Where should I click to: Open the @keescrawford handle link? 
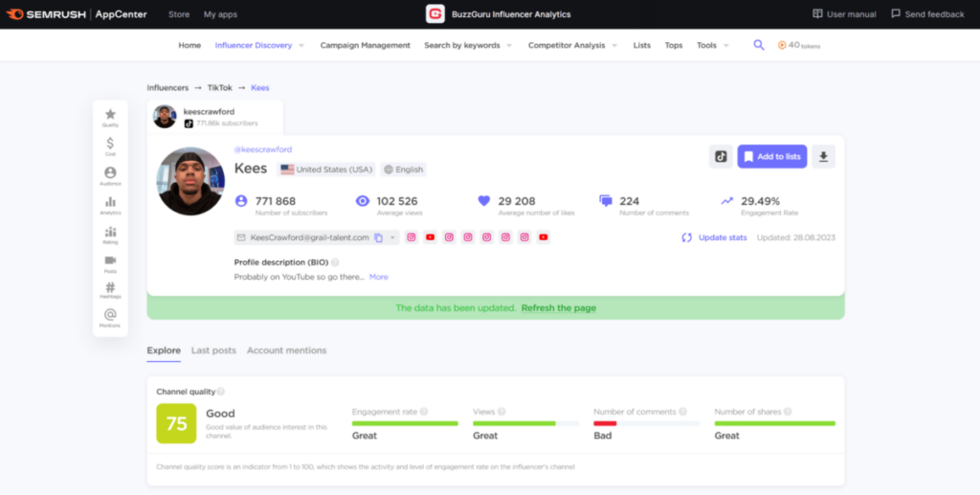tap(263, 149)
